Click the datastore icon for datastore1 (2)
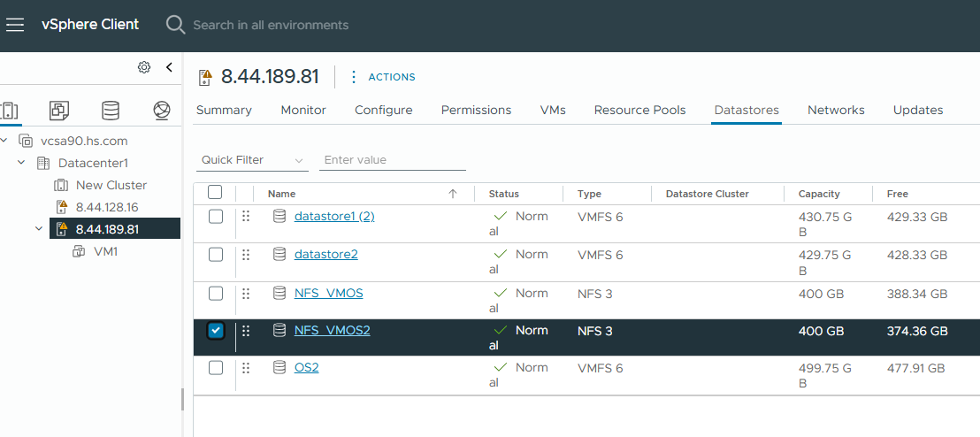Viewport: 980px width, 437px height. [279, 217]
